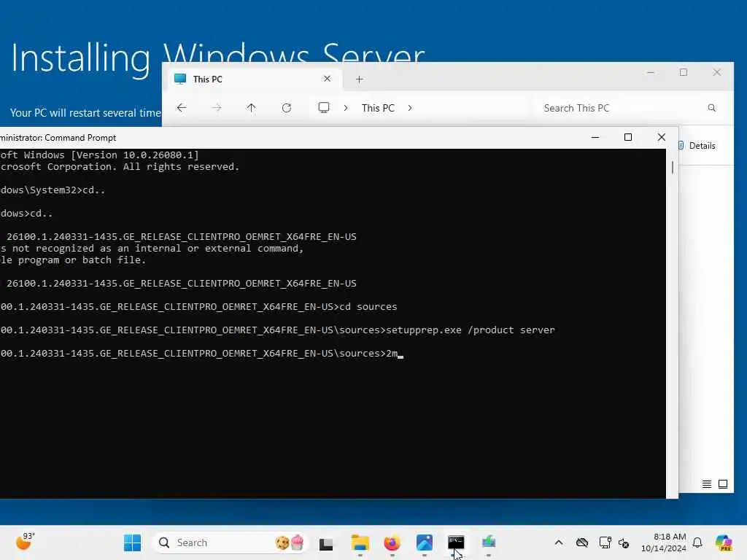Open a new File Explorer tab
Screen dimensions: 747x560
tap(360, 79)
